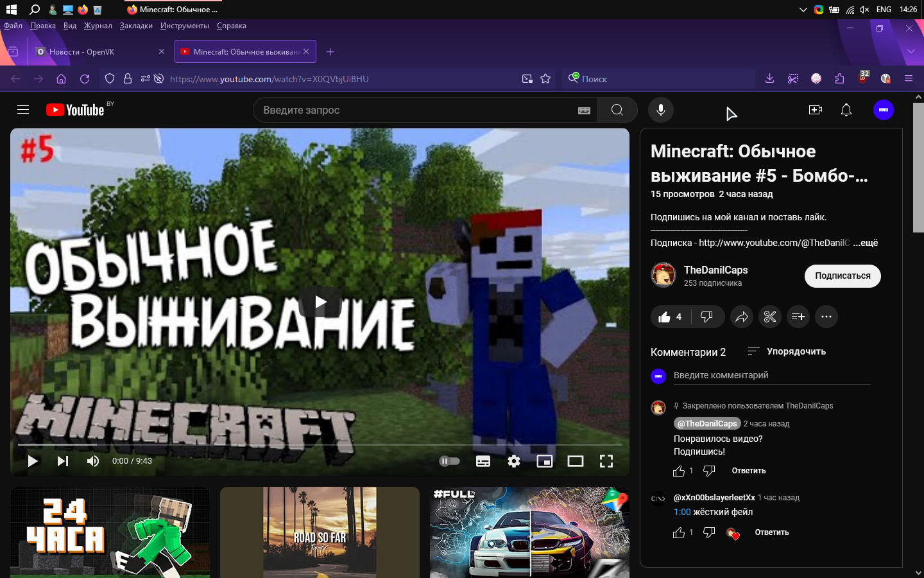
Task: Reload the page in Firefox
Action: [x=85, y=79]
